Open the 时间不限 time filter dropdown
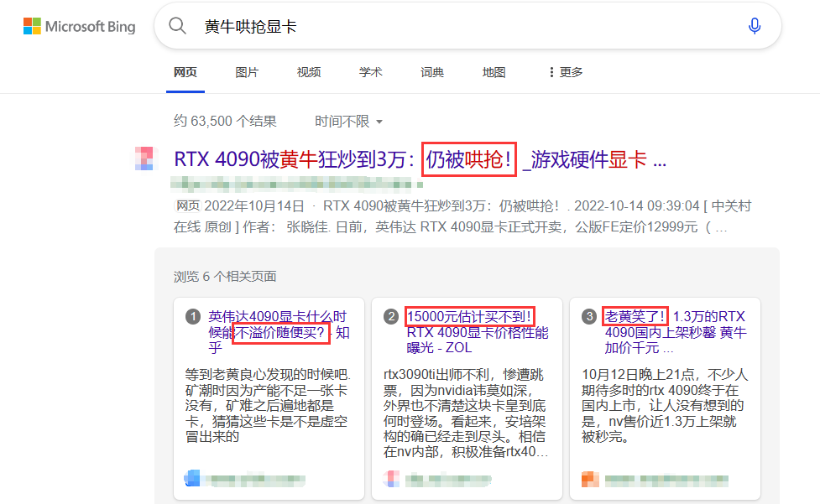 click(348, 121)
